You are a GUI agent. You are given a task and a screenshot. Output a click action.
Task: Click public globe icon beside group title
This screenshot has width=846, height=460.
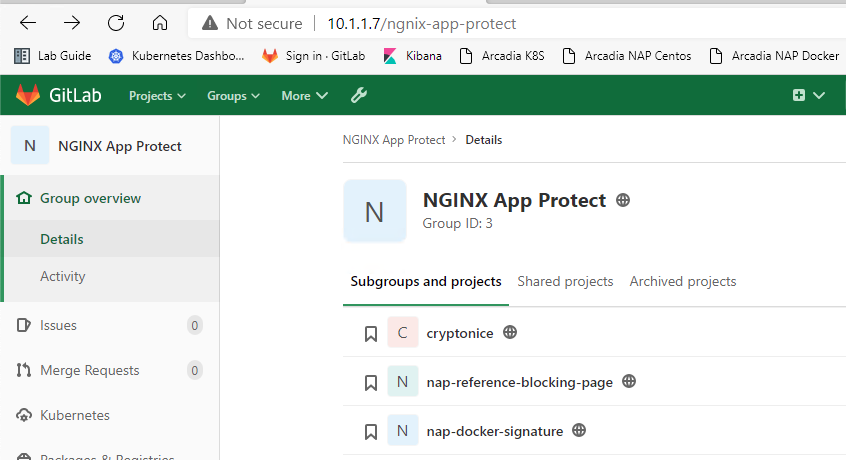(623, 200)
